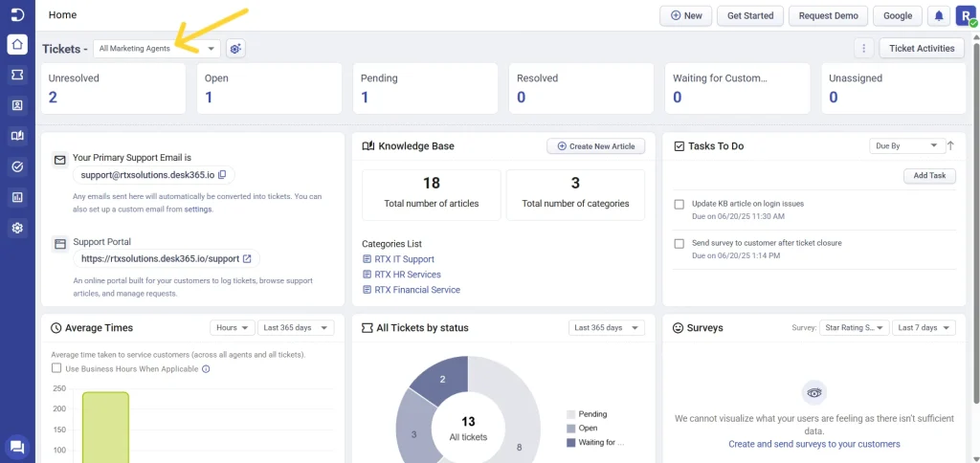Open the Pending tickets card

tap(425, 88)
